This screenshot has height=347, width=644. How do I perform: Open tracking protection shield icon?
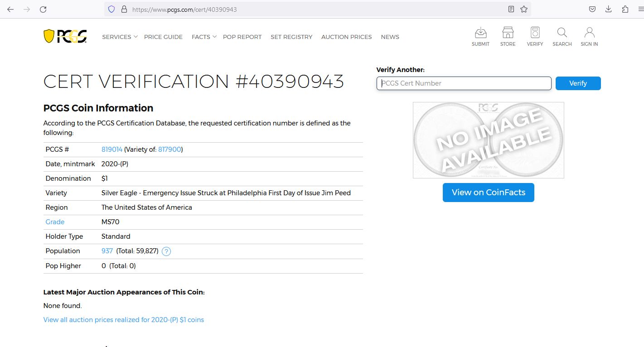111,9
